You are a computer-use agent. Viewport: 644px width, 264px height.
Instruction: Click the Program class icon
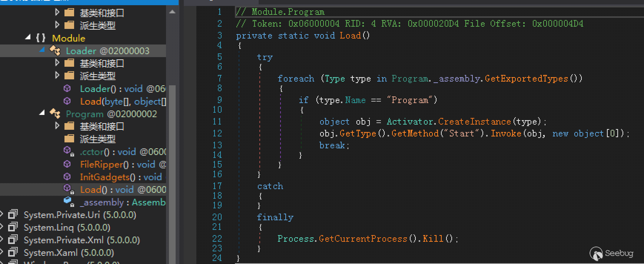(x=55, y=114)
